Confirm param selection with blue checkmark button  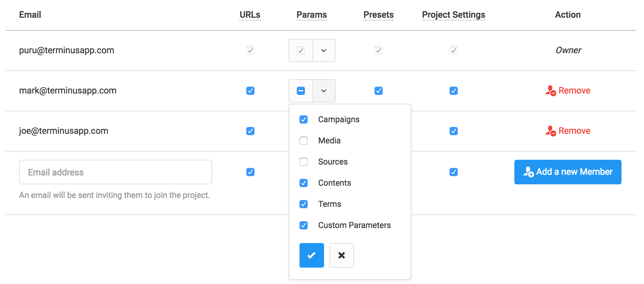[311, 255]
